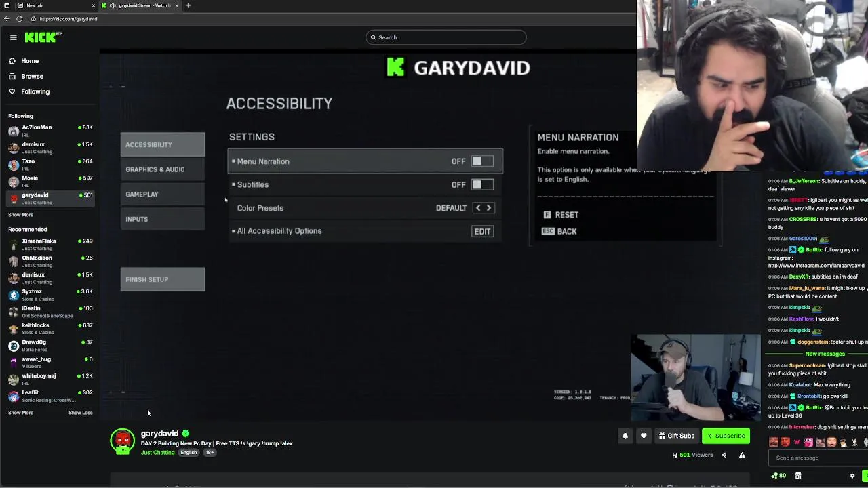Click the green Subscribe button
The height and width of the screenshot is (488, 868).
click(x=726, y=436)
